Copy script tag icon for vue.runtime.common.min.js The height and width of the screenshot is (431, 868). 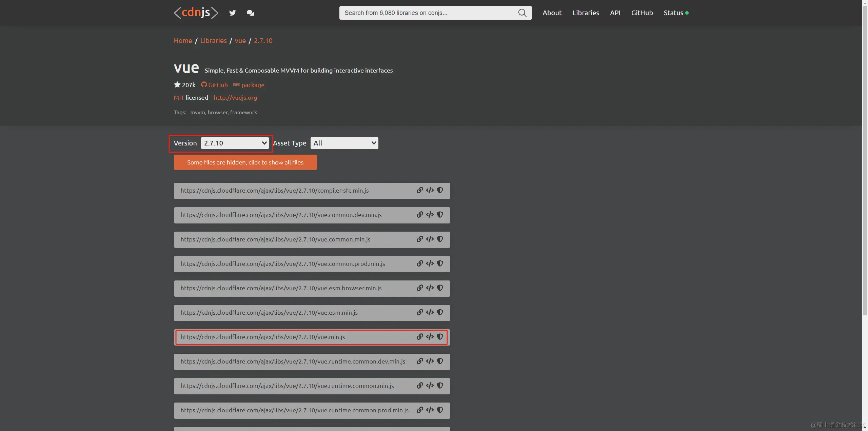click(430, 386)
